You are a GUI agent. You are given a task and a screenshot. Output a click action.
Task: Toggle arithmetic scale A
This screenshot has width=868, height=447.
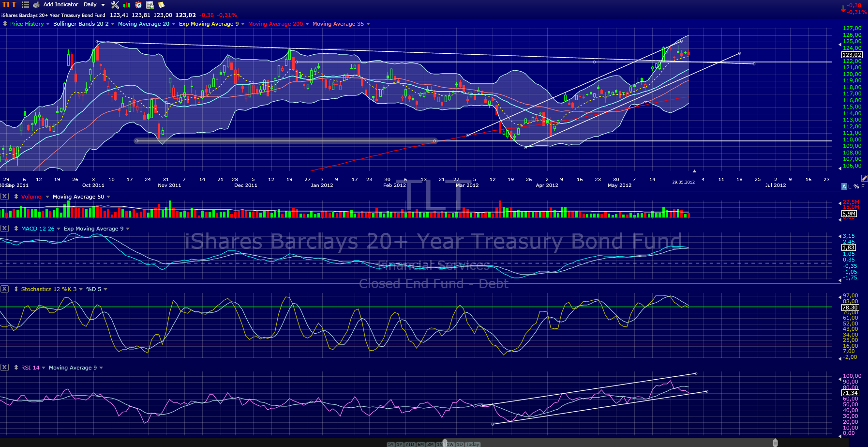844,186
